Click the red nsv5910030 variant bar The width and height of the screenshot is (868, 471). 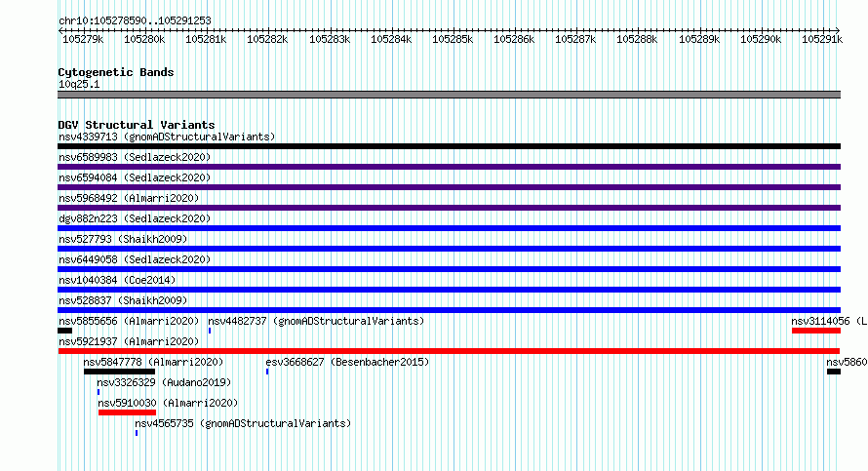[127, 412]
